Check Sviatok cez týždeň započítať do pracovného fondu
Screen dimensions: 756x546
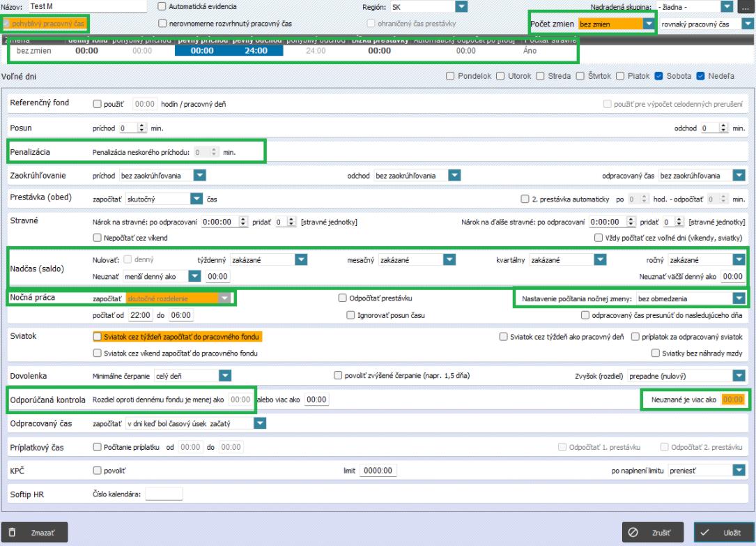[x=98, y=337]
